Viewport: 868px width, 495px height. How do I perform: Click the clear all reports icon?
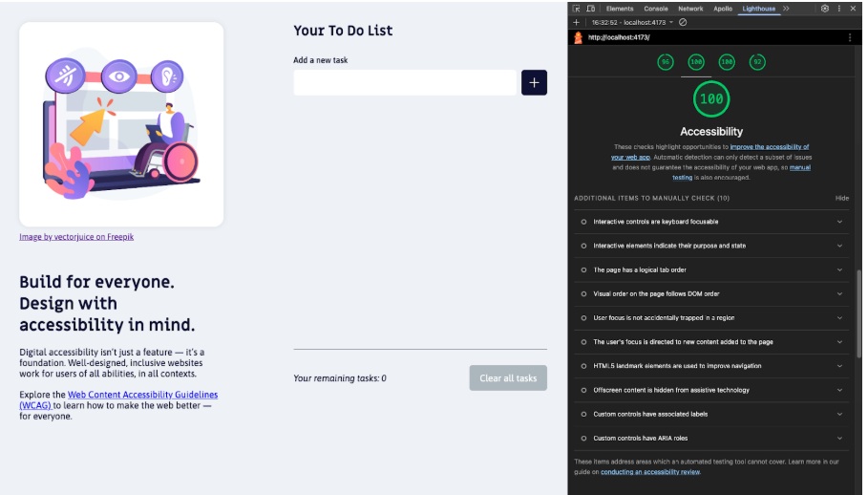point(683,22)
